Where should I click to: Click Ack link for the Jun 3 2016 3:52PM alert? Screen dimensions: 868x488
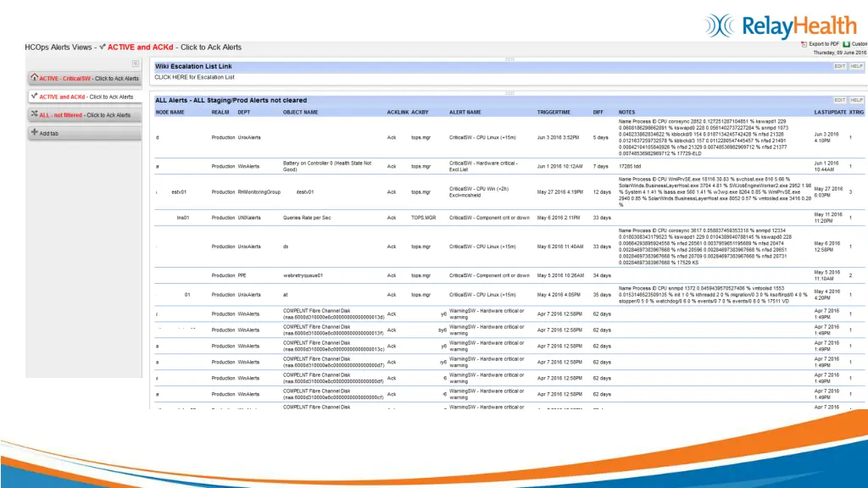pos(392,138)
